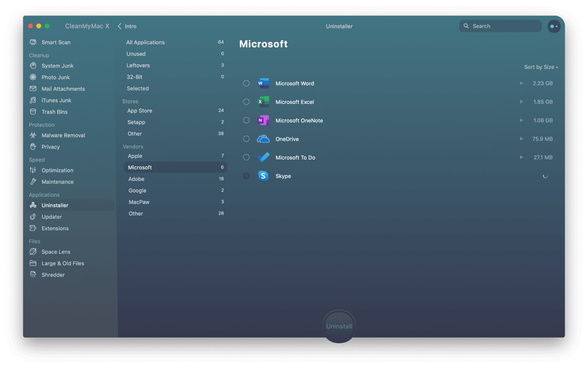The image size is (588, 368).
Task: Select the Microsoft To Do checkbox
Action: pyautogui.click(x=246, y=157)
